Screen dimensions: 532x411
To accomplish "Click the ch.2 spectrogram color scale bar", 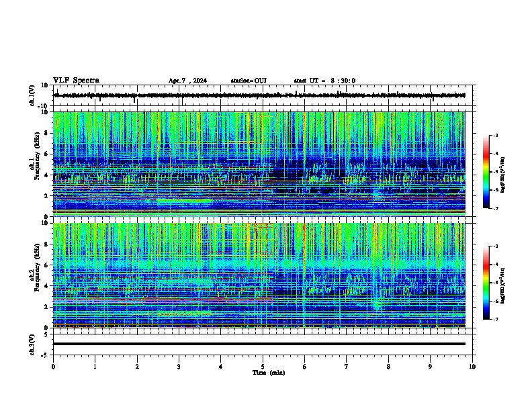I will click(x=486, y=283).
